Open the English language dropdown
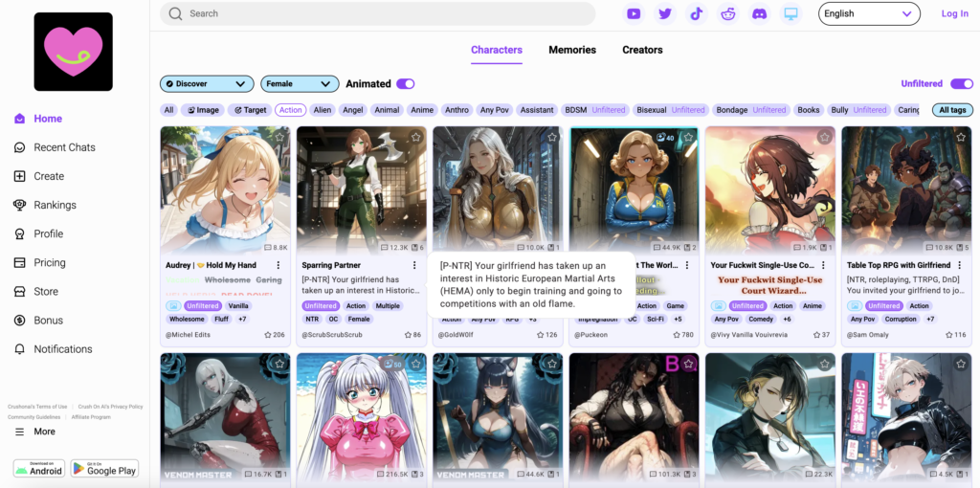The height and width of the screenshot is (488, 980). pos(869,13)
